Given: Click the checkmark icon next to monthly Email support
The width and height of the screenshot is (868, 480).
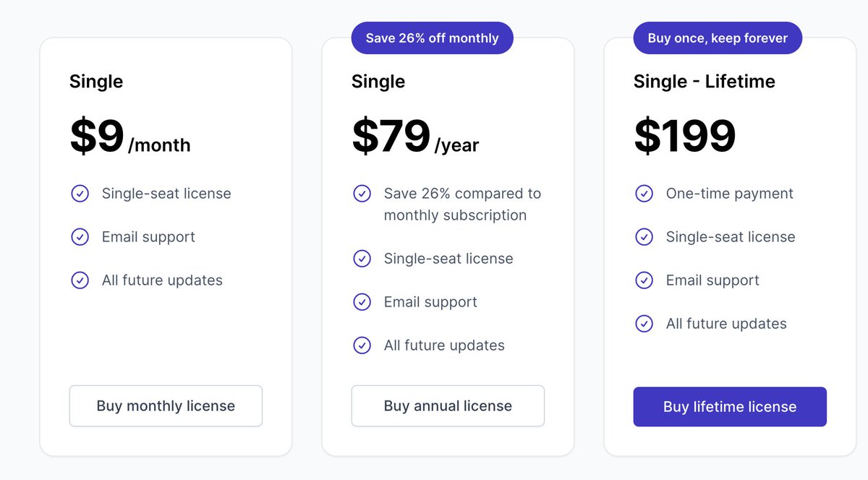Looking at the screenshot, I should tap(80, 237).
